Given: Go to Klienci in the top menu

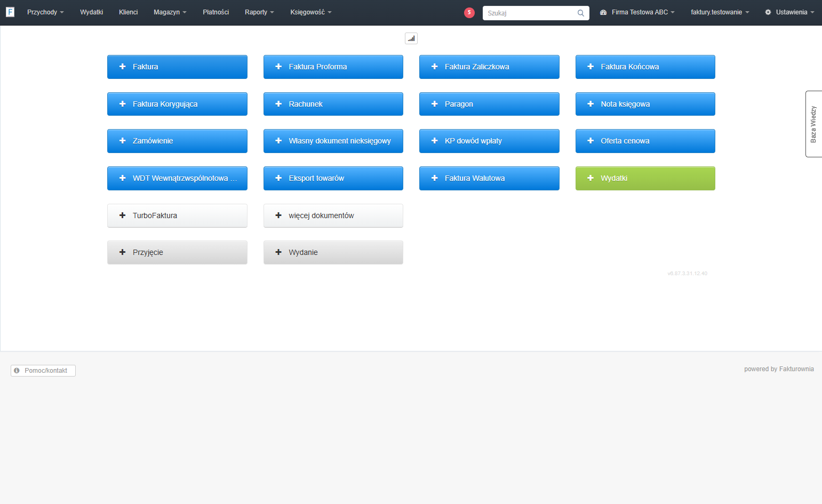Looking at the screenshot, I should 129,12.
